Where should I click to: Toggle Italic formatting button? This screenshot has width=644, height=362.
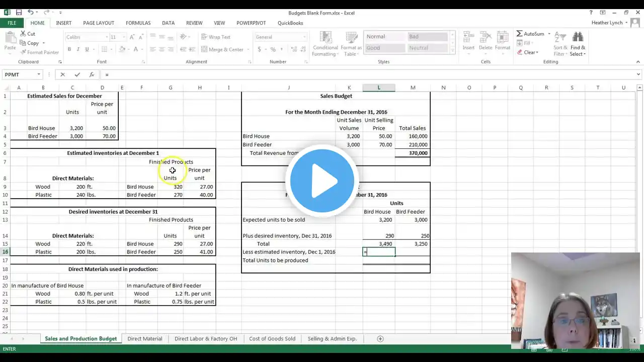[x=78, y=49]
